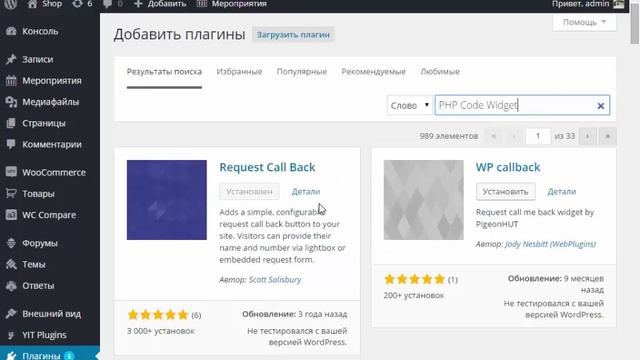Open the Слово search type dropdown

click(409, 105)
